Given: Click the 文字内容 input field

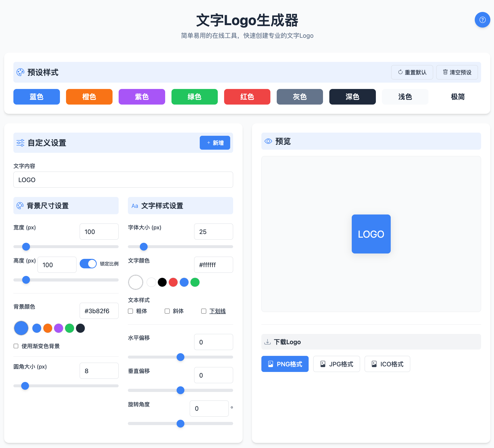Looking at the screenshot, I should (x=123, y=180).
